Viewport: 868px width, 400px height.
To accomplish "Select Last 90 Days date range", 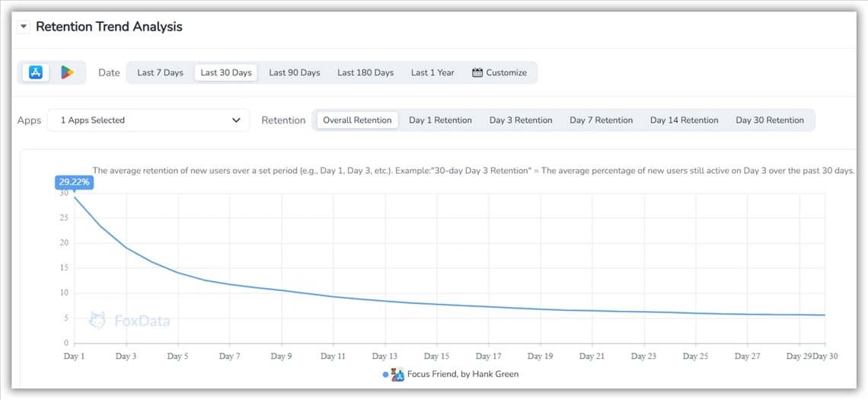I will [x=294, y=72].
